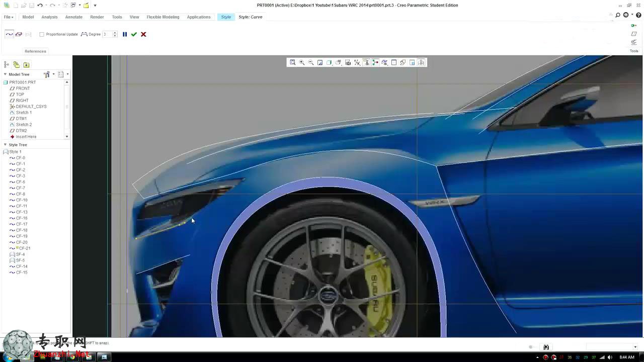The image size is (644, 362).
Task: Click Zoom Out in graphics toolbar
Action: point(311,62)
